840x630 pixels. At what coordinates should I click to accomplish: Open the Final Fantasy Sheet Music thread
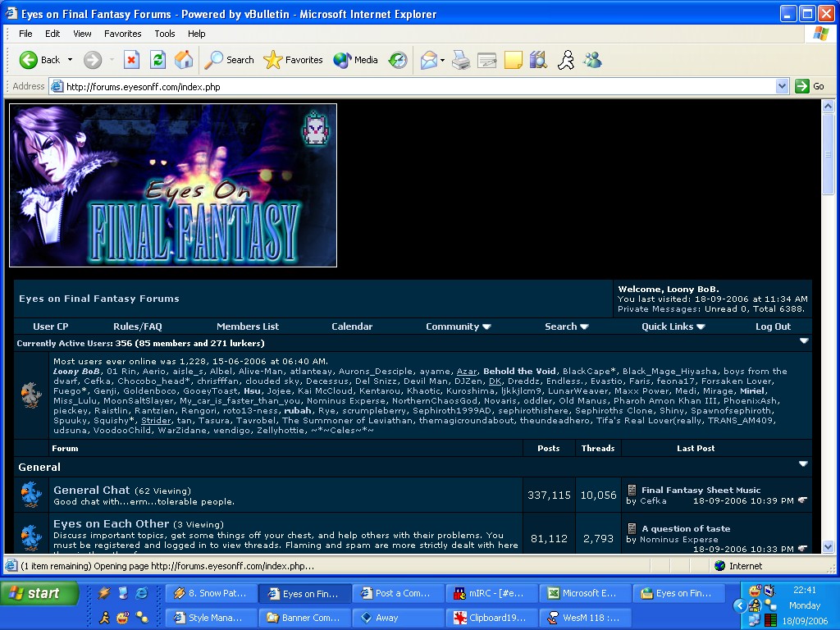[x=701, y=490]
